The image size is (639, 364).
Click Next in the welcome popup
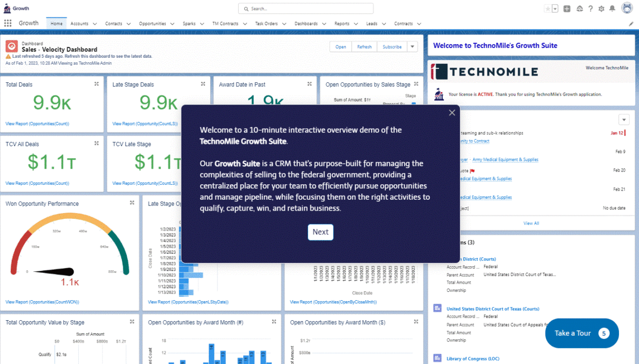pyautogui.click(x=321, y=232)
